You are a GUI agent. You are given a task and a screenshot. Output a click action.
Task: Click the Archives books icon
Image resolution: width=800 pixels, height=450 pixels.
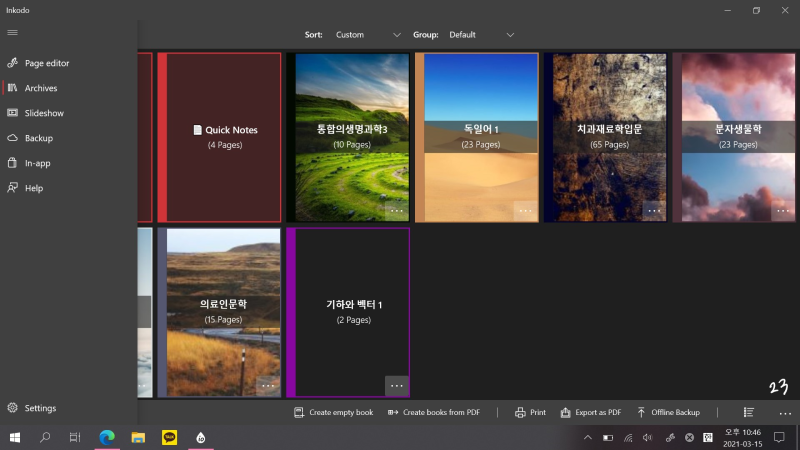(12, 88)
